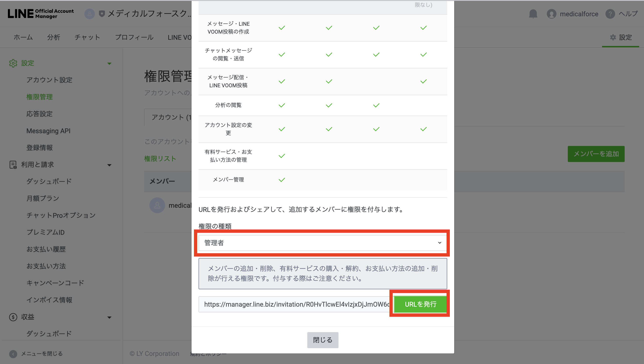Collapse the 設定 sidebar section

pyautogui.click(x=109, y=64)
